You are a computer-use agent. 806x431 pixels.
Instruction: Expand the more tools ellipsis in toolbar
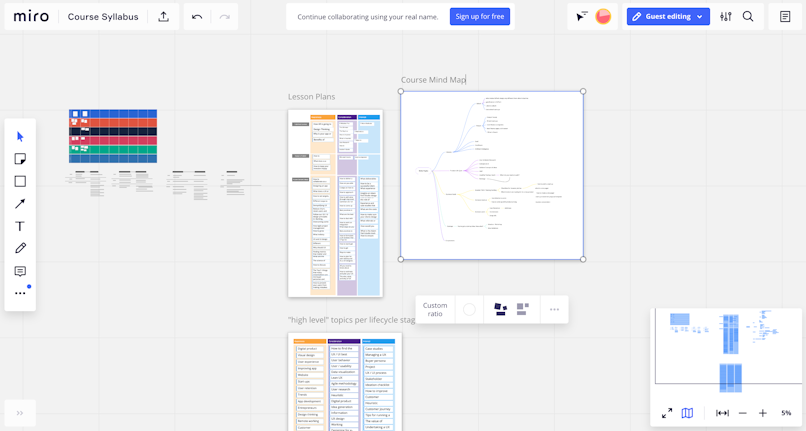pos(20,293)
